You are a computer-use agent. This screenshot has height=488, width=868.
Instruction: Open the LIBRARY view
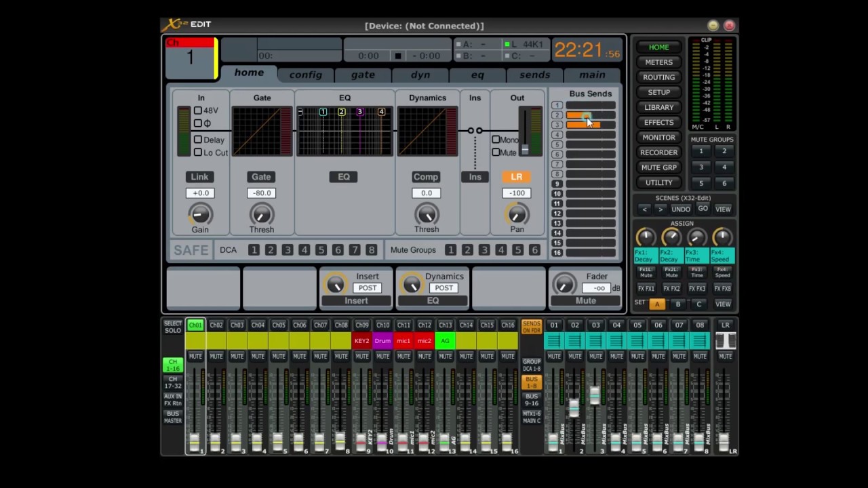[x=658, y=107]
